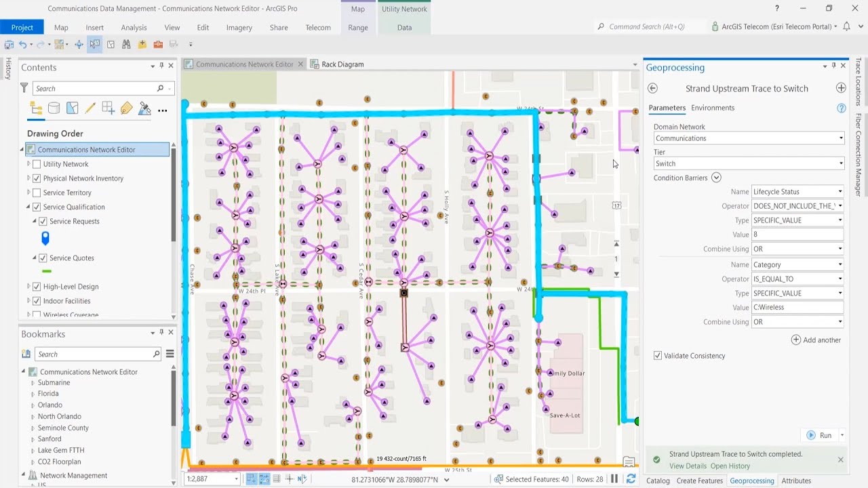Image resolution: width=868 pixels, height=488 pixels.
Task: Add another condition barrier
Action: tap(816, 340)
